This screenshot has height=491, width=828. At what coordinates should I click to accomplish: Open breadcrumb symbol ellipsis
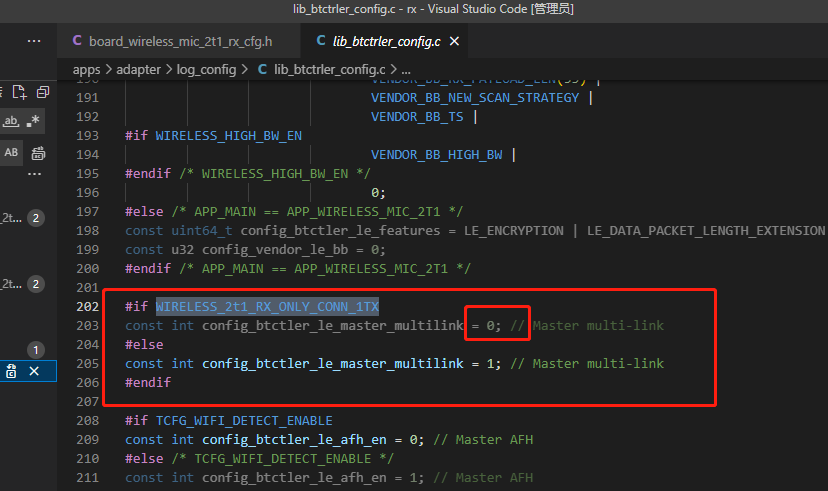click(406, 70)
